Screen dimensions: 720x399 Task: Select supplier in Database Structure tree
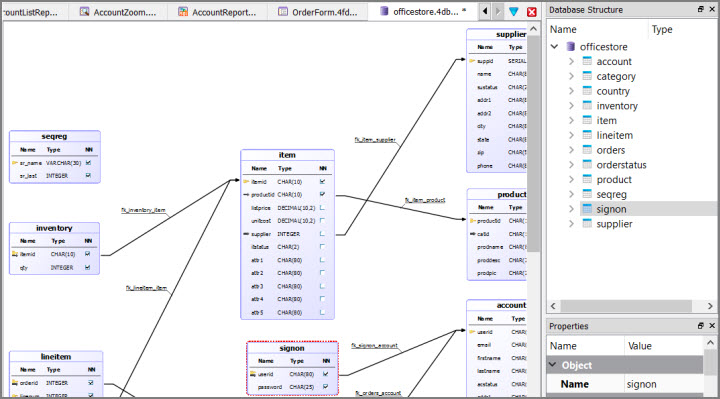(614, 224)
